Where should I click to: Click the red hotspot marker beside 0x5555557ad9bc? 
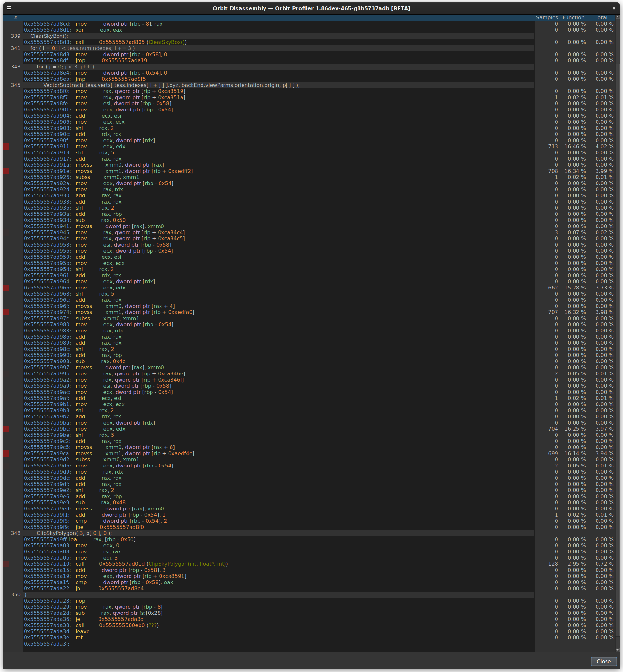click(7, 429)
